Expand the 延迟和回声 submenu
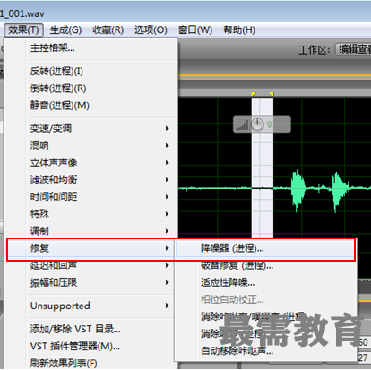 click(x=92, y=266)
